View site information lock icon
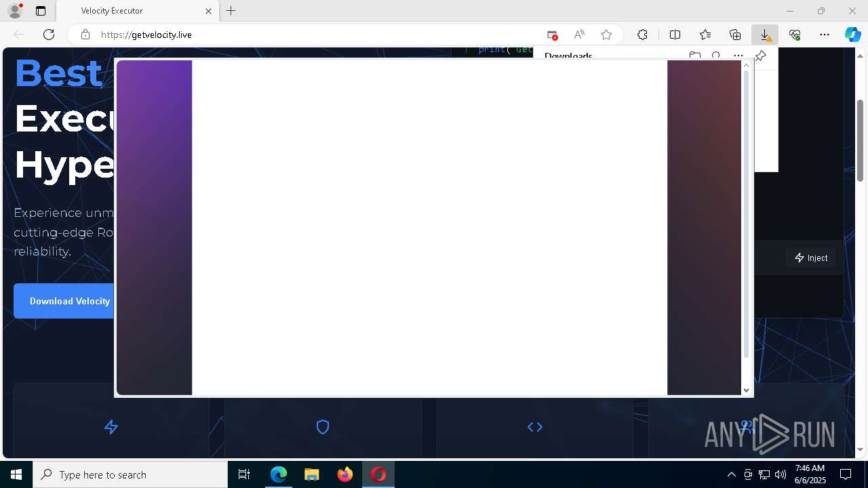 point(85,35)
